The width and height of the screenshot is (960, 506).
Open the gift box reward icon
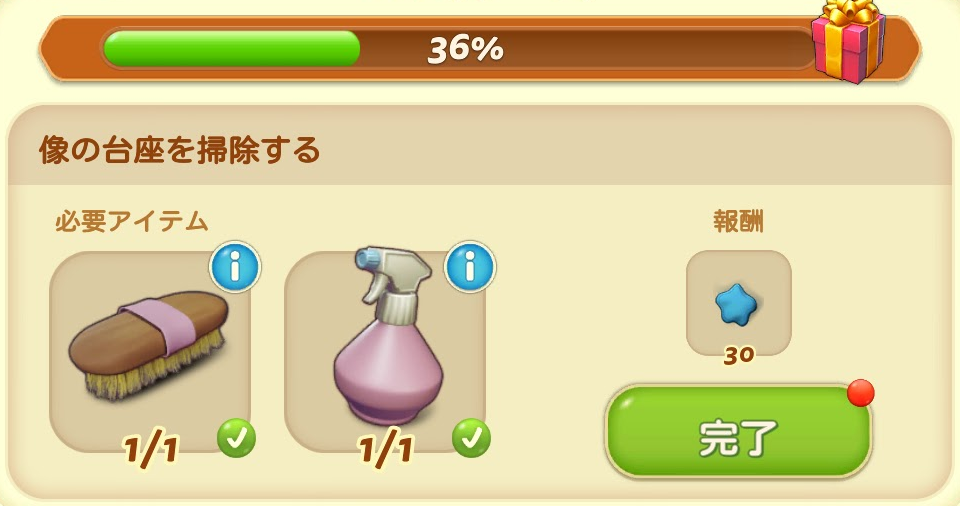click(x=849, y=42)
